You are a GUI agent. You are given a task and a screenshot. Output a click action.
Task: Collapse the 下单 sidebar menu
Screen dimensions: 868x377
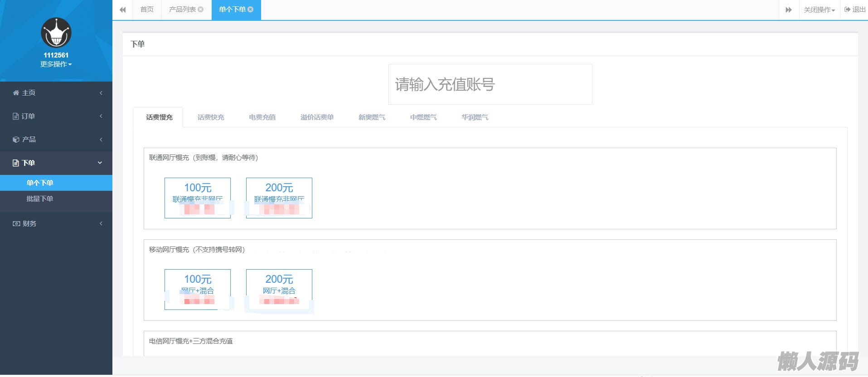56,163
